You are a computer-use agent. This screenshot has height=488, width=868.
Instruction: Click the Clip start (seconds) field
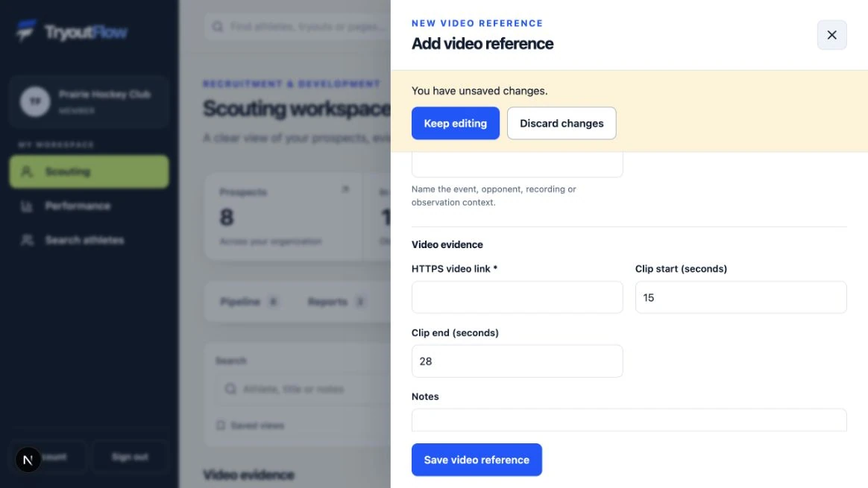tap(740, 297)
